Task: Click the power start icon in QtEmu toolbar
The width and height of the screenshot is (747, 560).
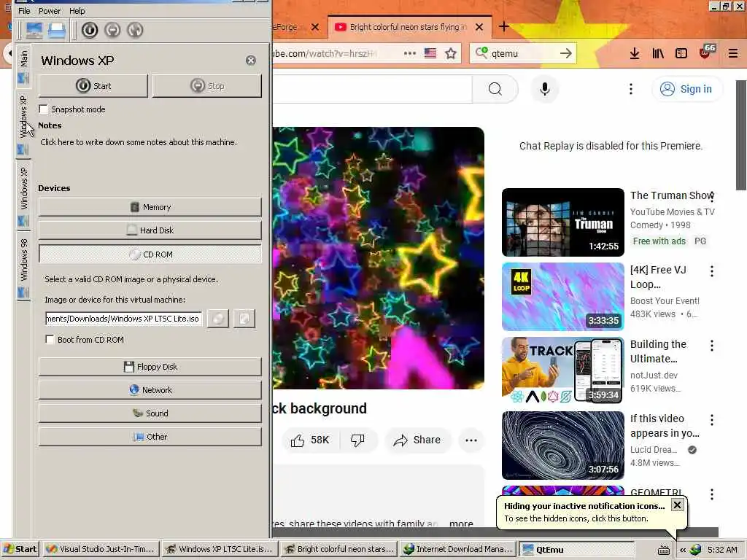Action: 90,31
